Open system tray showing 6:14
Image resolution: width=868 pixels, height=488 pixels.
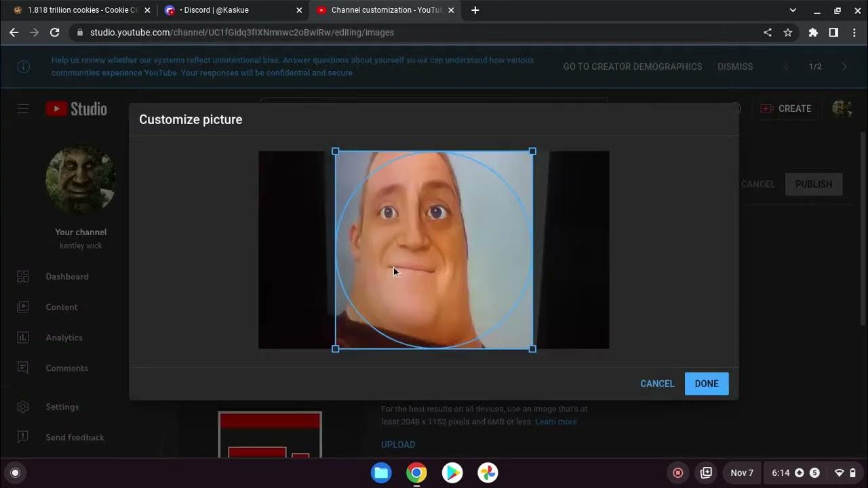click(812, 473)
